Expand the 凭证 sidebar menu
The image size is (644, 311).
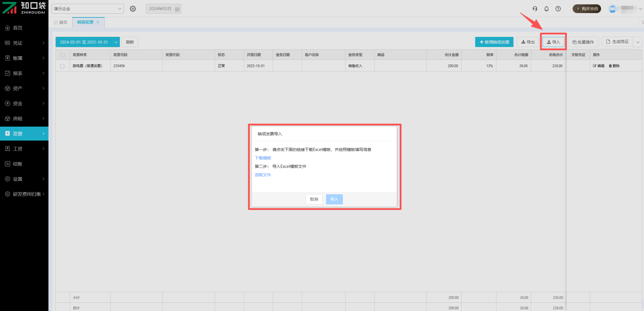(x=24, y=43)
